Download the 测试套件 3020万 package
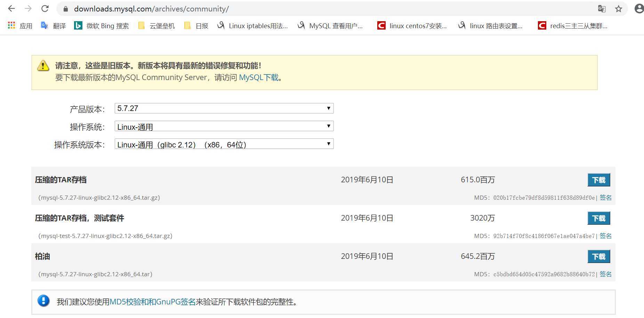Viewport: 644px width, 318px height. coord(599,218)
